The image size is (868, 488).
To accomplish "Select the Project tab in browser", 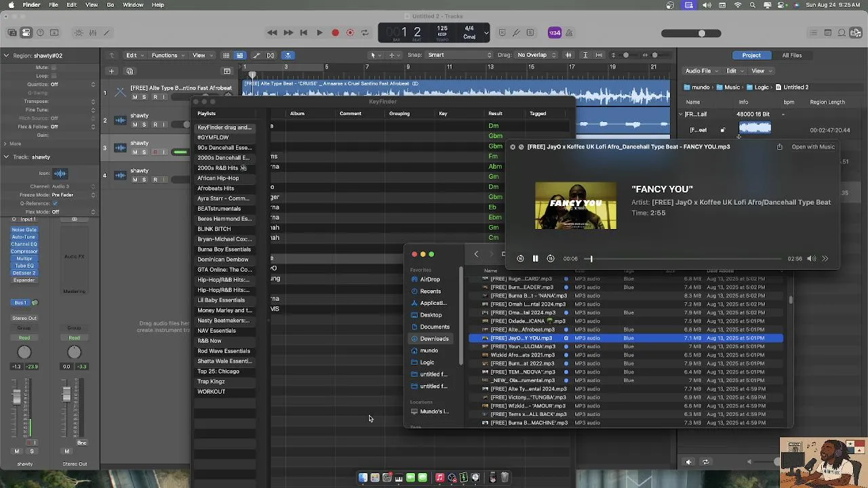I will tap(751, 56).
